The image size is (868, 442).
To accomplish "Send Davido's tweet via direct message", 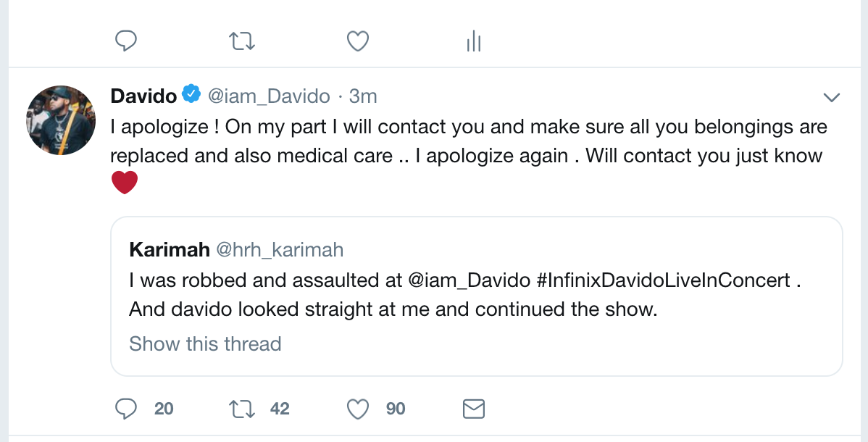I will 473,409.
